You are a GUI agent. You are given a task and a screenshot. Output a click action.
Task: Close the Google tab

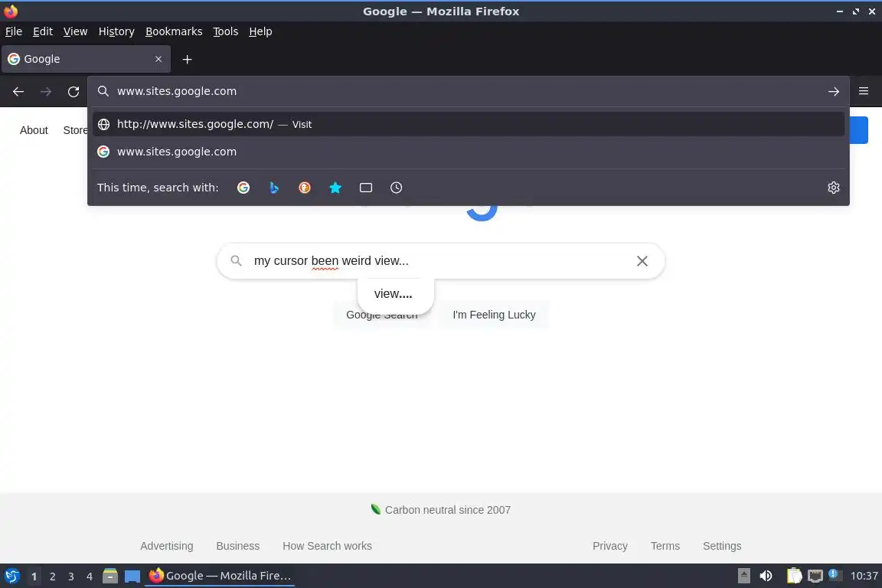pyautogui.click(x=158, y=59)
